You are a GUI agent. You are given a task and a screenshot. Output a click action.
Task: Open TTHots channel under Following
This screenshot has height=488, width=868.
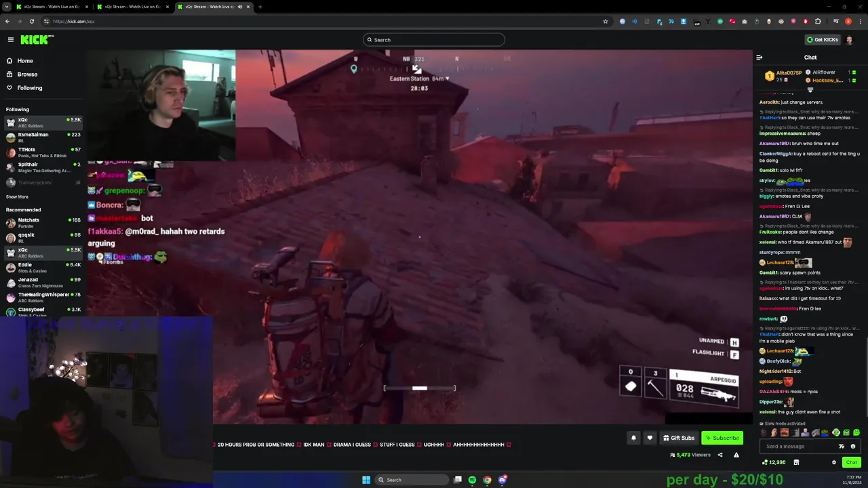coord(43,152)
